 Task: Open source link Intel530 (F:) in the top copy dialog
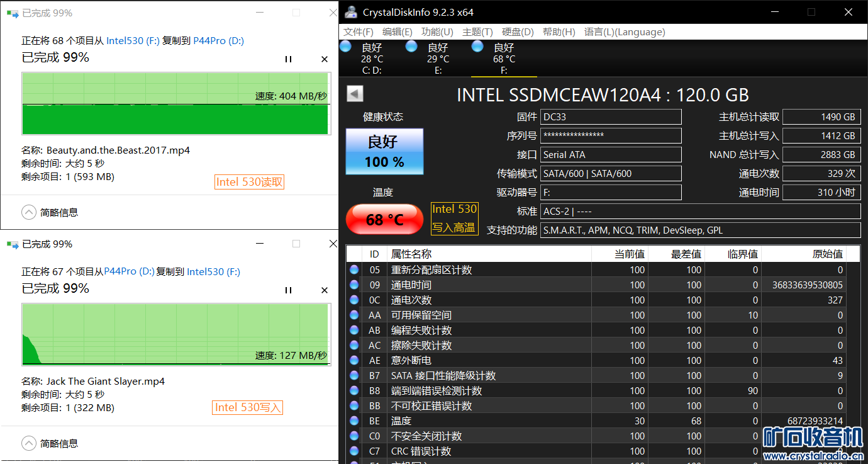(x=133, y=41)
